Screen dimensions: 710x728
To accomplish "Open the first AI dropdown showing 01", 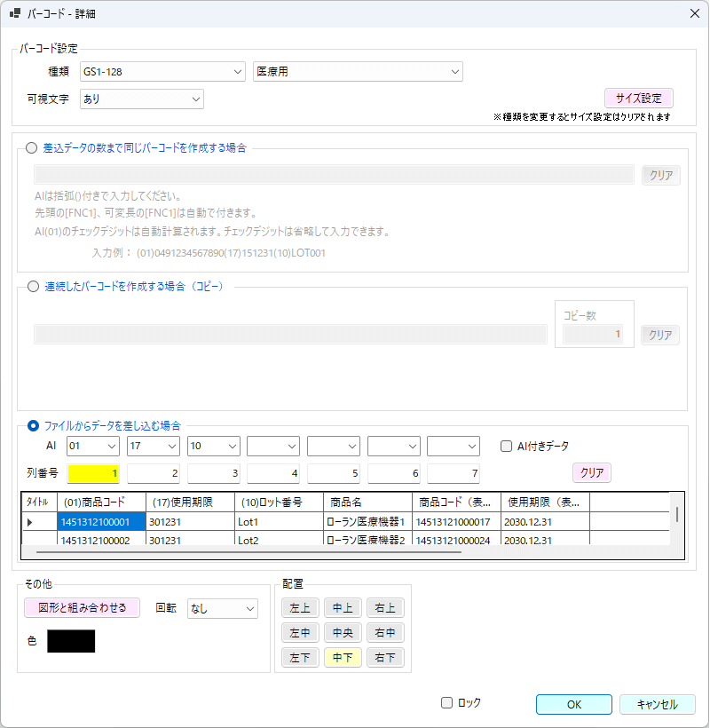I will [x=92, y=446].
